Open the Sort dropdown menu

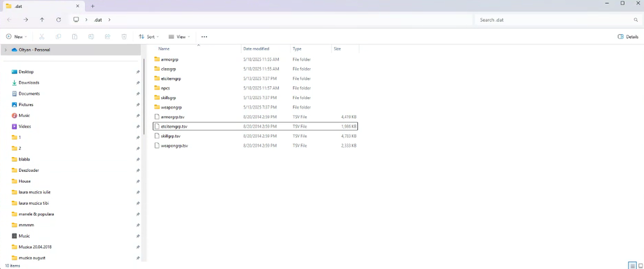(149, 37)
